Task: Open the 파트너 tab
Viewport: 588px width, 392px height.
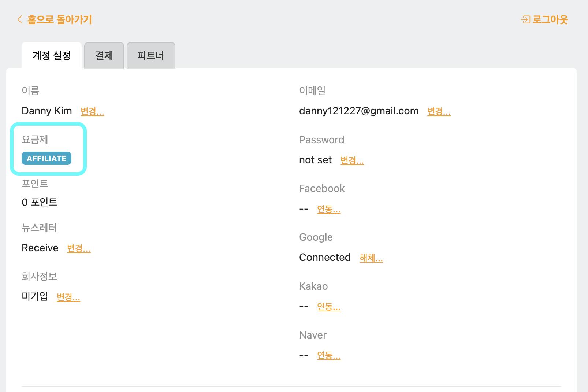Action: pyautogui.click(x=150, y=56)
